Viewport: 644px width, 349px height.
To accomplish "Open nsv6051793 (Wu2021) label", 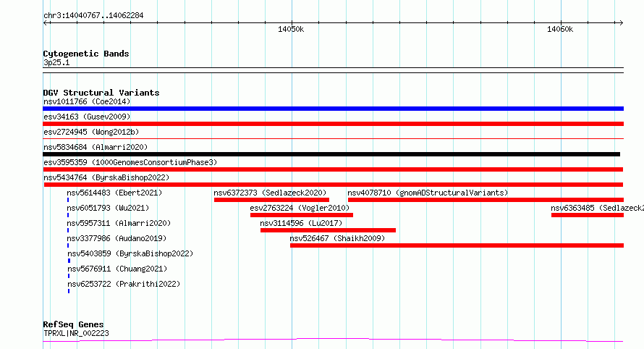I will coord(108,208).
